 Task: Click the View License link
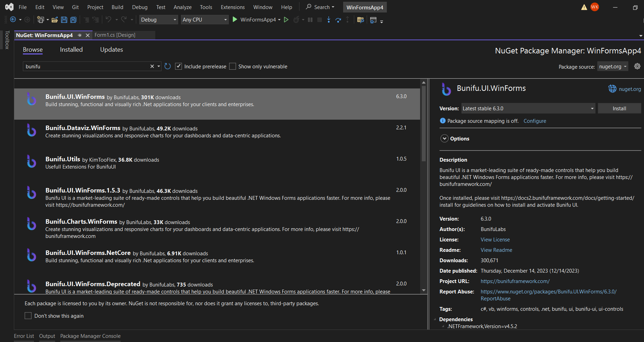click(495, 240)
